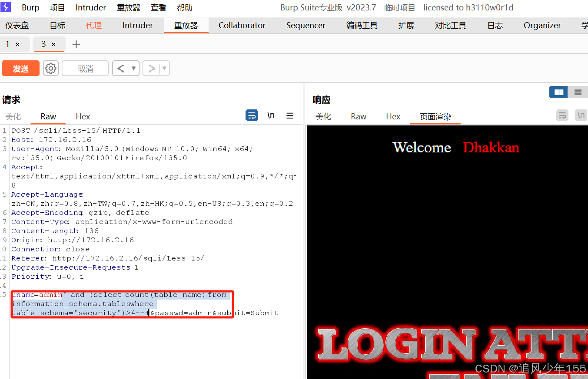588x379 pixels.
Task: Click the Host: 172.16.2.16 header line
Action: click(51, 140)
